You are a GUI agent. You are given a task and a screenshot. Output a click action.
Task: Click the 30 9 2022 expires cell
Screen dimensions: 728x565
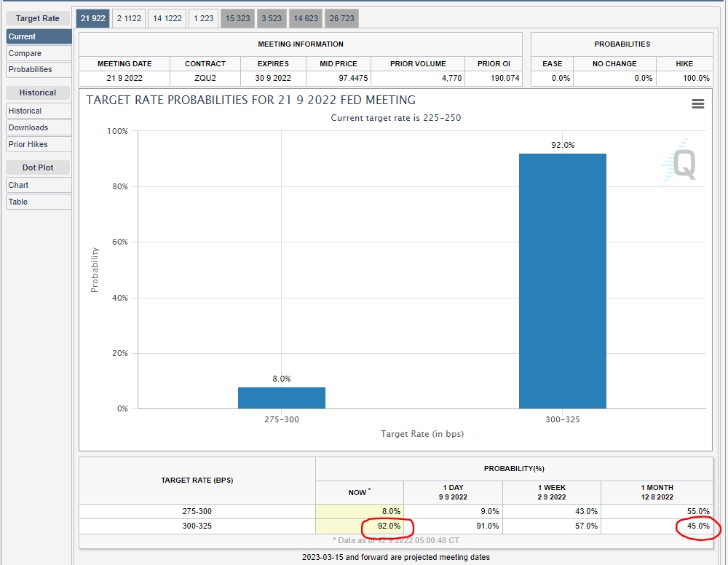click(x=273, y=78)
